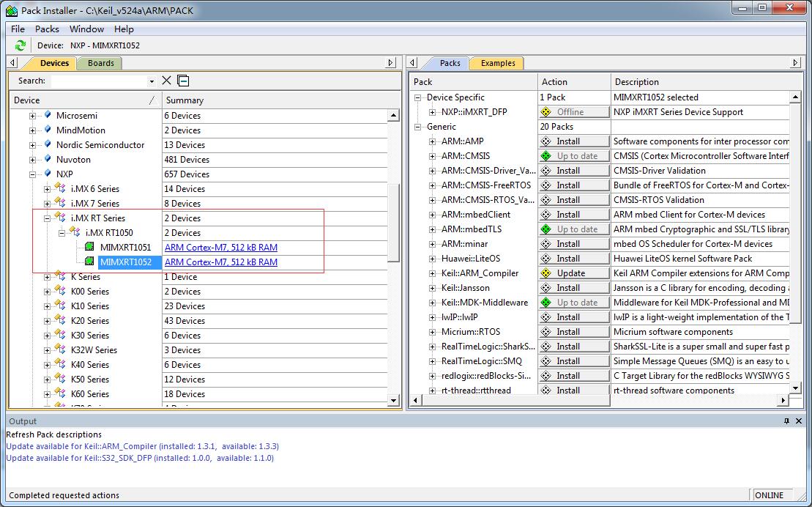Click the MIMXRT1051 chip icon
This screenshot has height=507, width=812.
click(89, 247)
